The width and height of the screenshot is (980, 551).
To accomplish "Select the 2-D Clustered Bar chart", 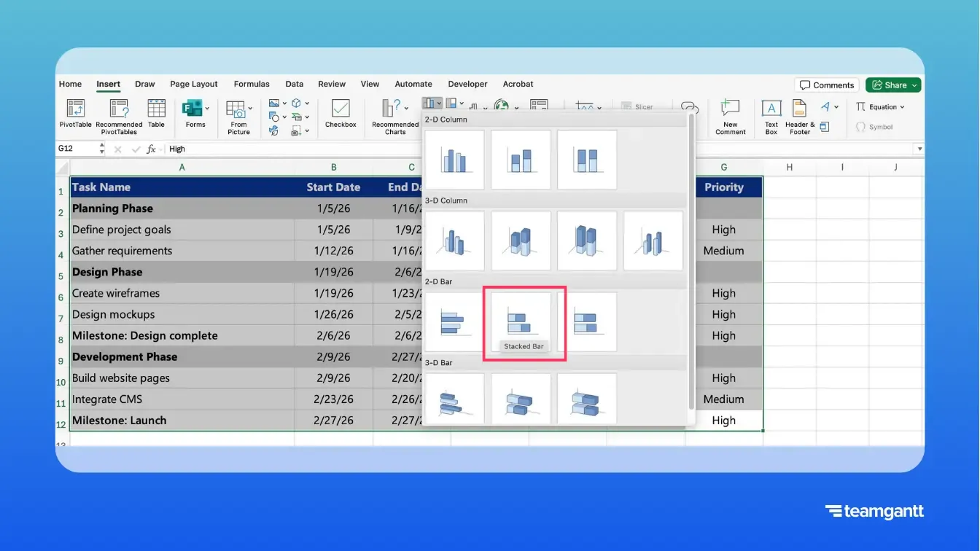I will 454,322.
